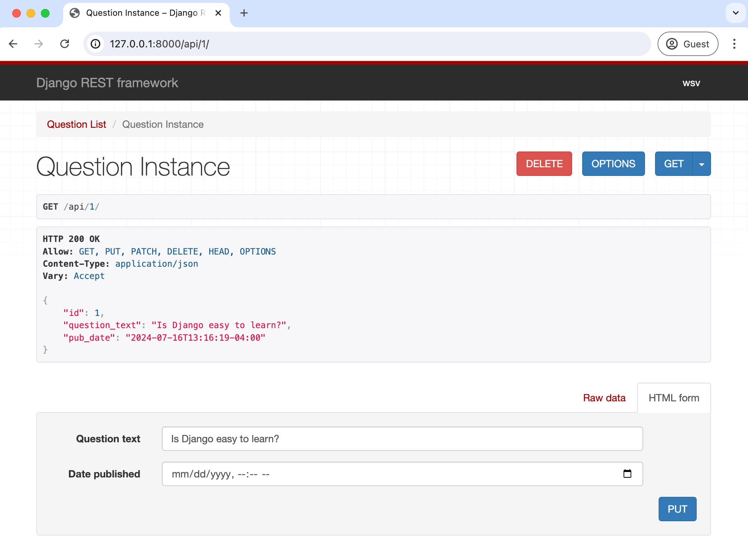Click the Allow header methods line
Image resolution: width=748 pixels, height=560 pixels.
(x=159, y=252)
